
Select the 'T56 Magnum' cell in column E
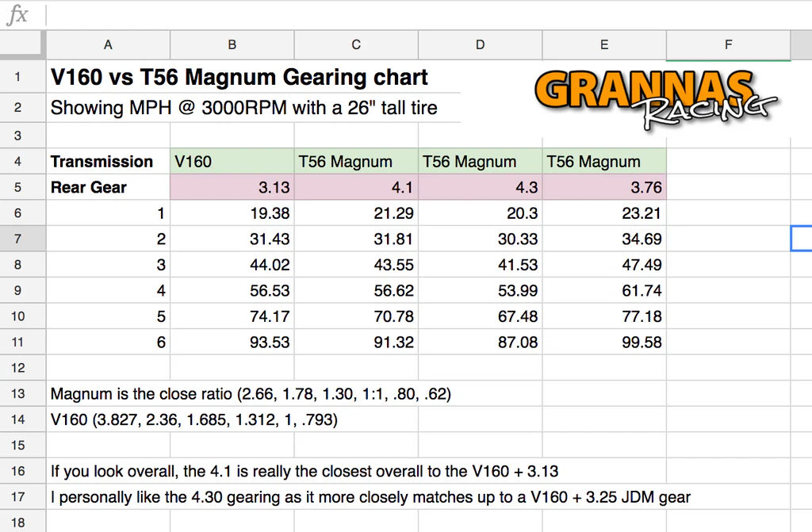(x=604, y=161)
